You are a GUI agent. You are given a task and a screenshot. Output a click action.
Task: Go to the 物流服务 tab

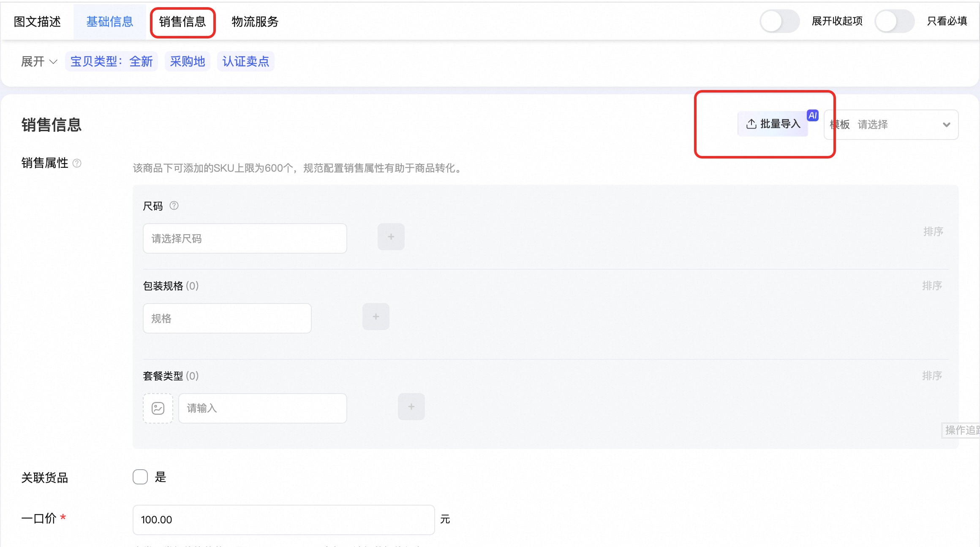click(x=255, y=22)
